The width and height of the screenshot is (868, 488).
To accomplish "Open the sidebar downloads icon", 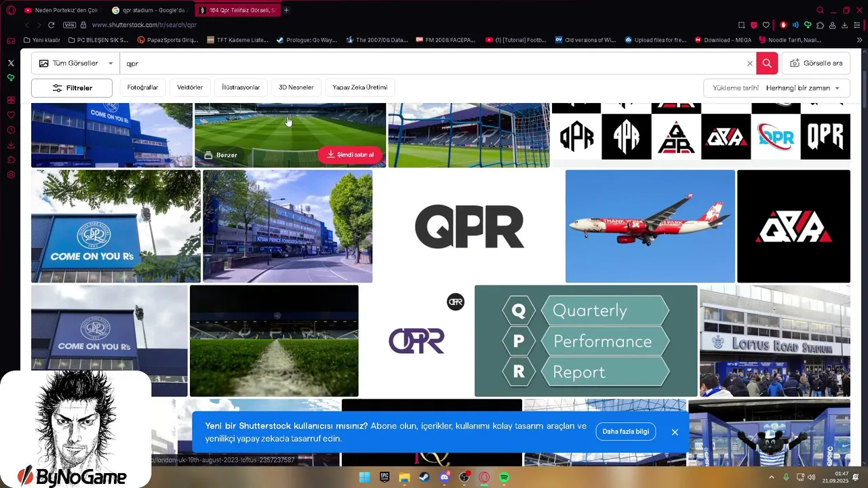I will pyautogui.click(x=11, y=145).
